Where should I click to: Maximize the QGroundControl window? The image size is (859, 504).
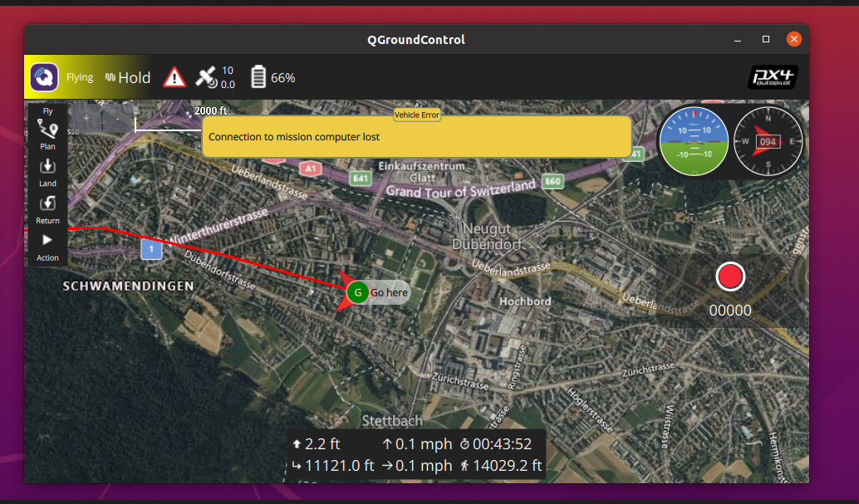point(766,39)
